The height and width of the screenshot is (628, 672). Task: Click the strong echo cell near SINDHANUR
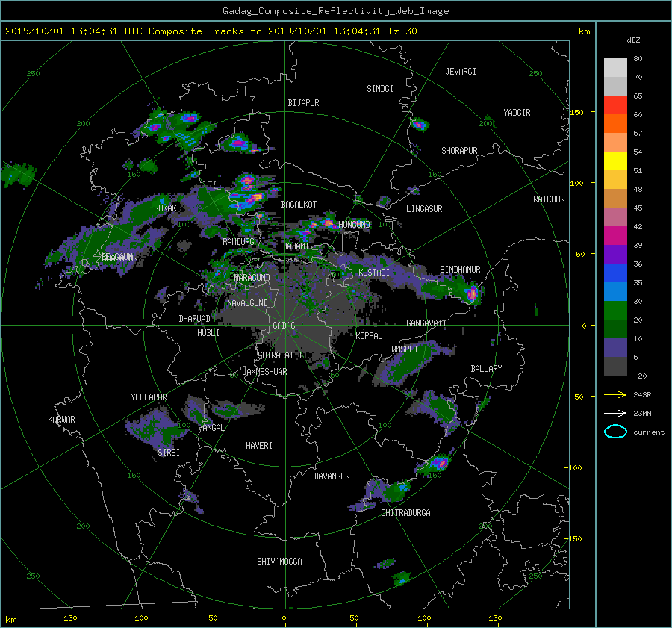472,293
